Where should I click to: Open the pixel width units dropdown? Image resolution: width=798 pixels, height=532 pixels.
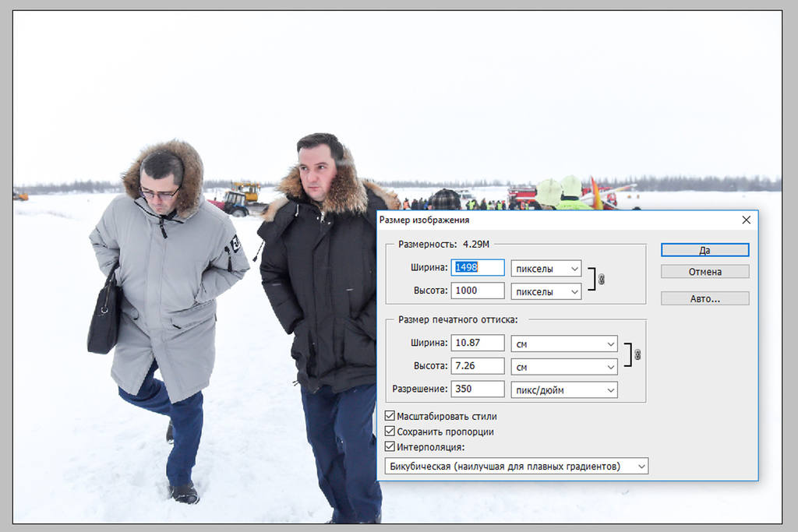coord(546,269)
